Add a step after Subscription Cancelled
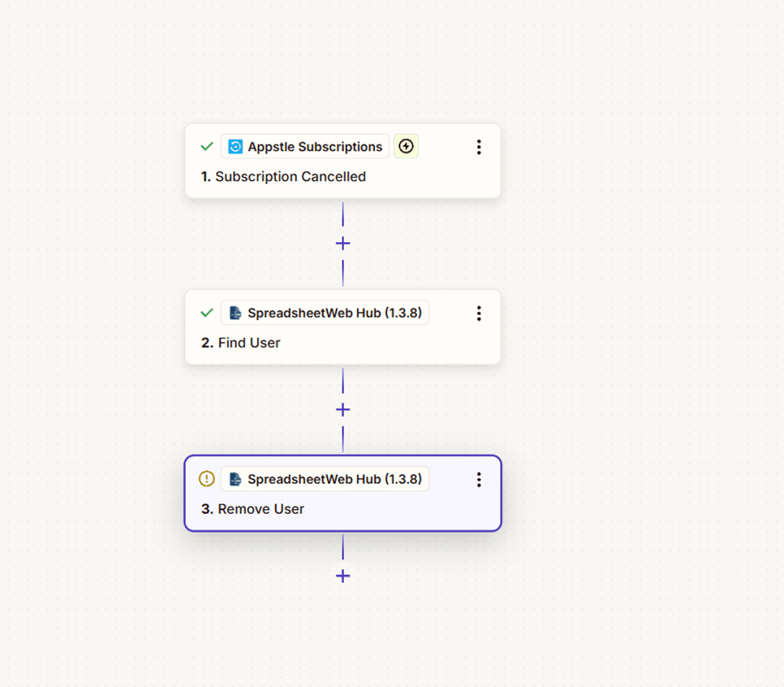784x687 pixels. point(342,244)
